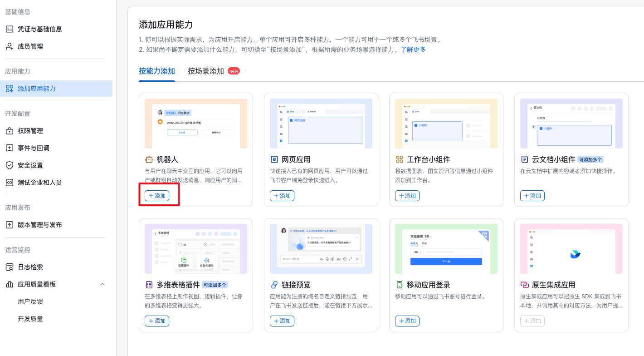Image resolution: width=644 pixels, height=356 pixels.
Task: Open 测试企业和人员 code icon
Action: [9, 183]
